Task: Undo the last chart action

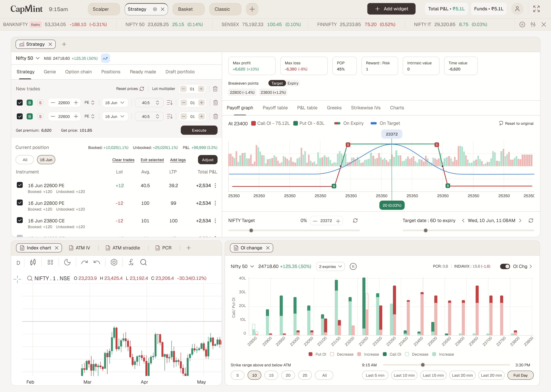Action: tap(97, 262)
